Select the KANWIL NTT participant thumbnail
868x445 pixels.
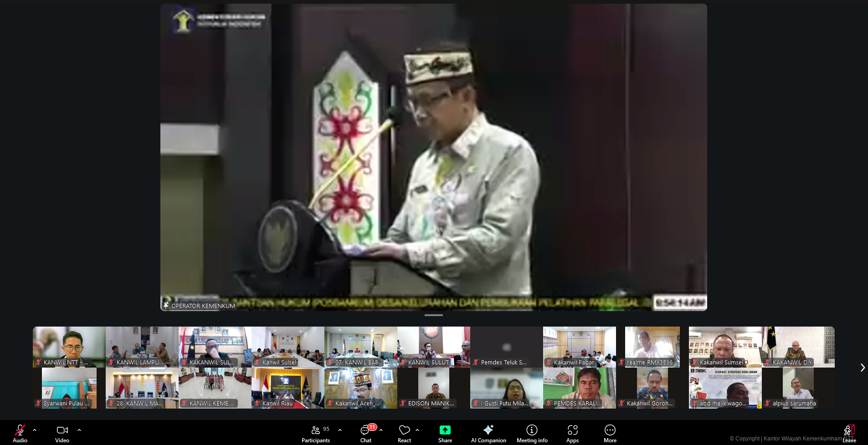tap(69, 347)
